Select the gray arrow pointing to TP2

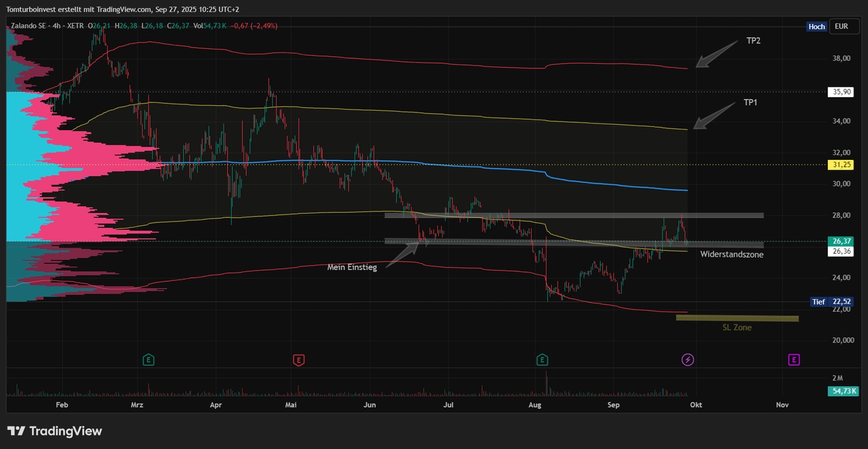[715, 54]
